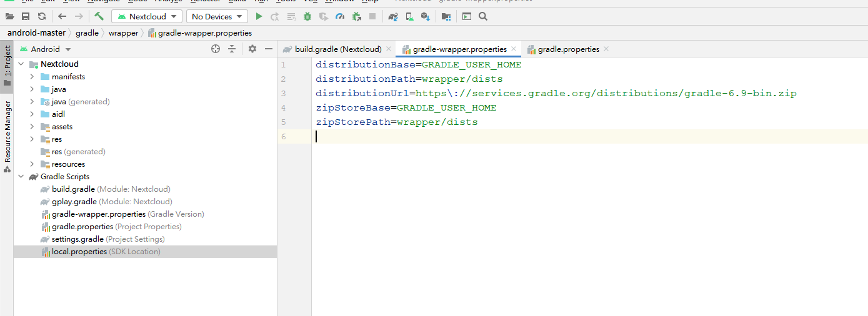868x316 pixels.
Task: Select gradle.properties (Project Properties) in tree
Action: tap(111, 227)
